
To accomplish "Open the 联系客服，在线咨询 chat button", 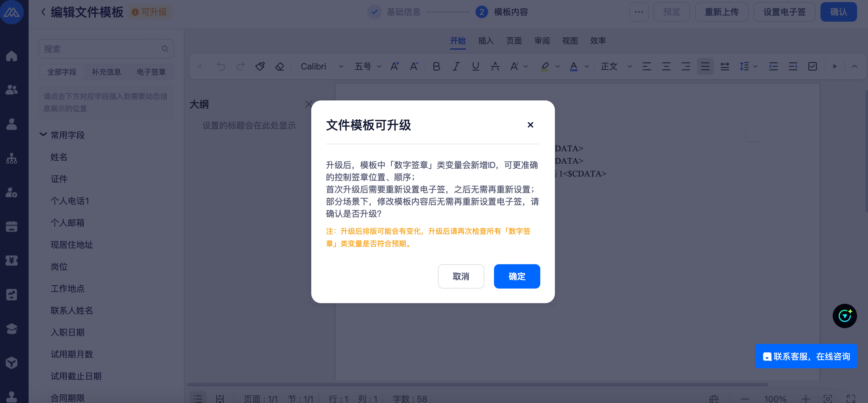I will tap(806, 356).
